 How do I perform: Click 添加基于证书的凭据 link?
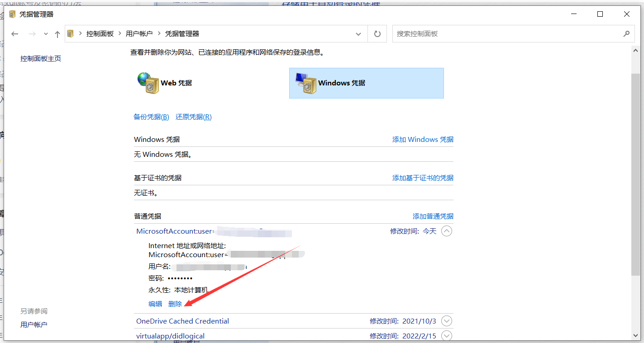(423, 178)
